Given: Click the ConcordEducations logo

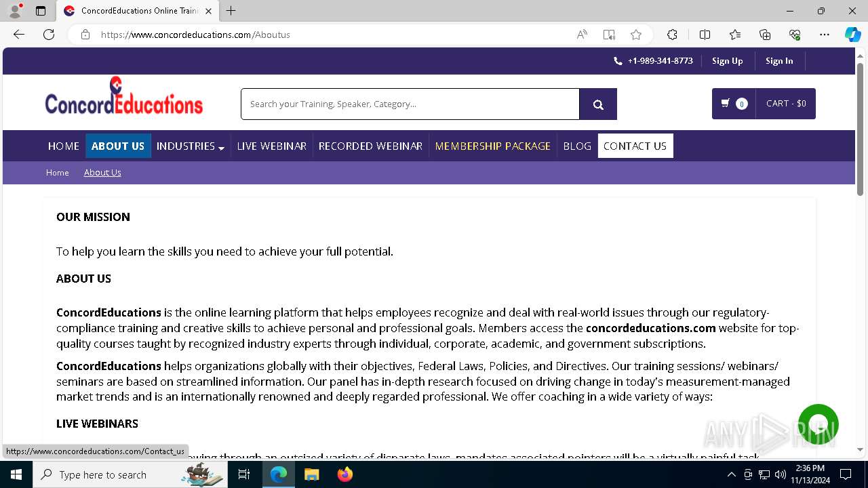Looking at the screenshot, I should pos(124,96).
